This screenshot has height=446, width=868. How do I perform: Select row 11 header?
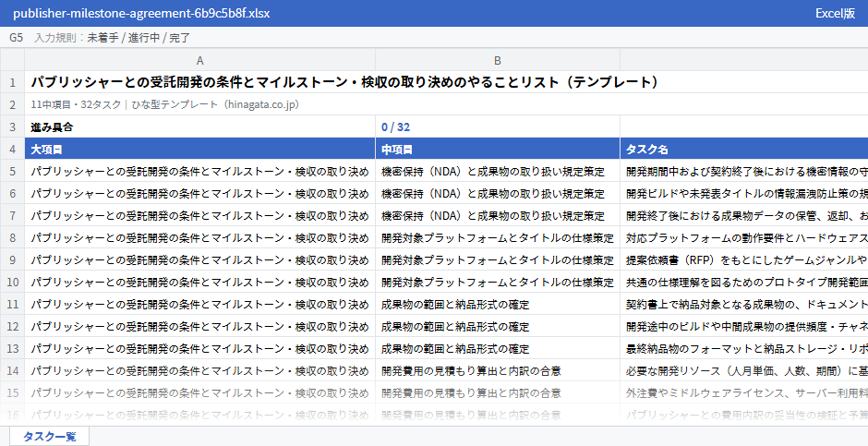click(x=12, y=304)
